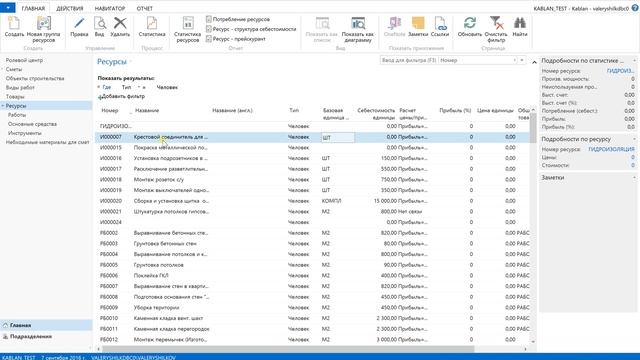
Task: Sort by Прибыль (%) column header
Action: click(455, 111)
